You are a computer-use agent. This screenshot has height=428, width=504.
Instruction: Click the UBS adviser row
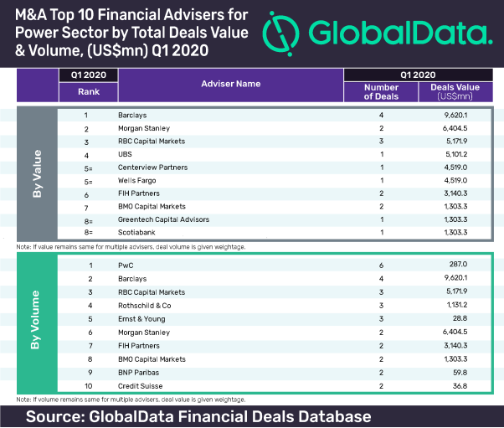tap(275, 155)
